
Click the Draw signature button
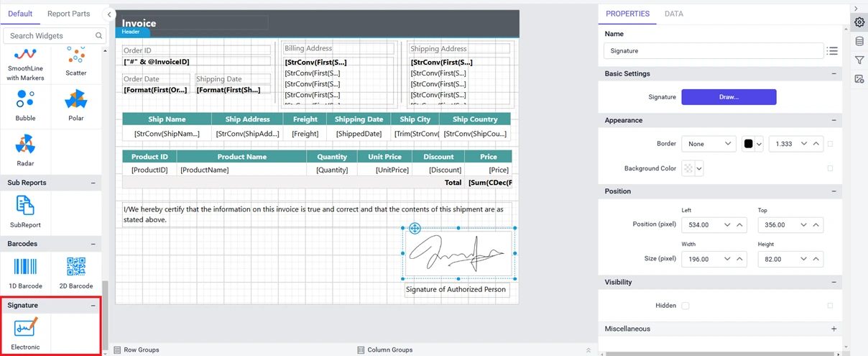(729, 97)
